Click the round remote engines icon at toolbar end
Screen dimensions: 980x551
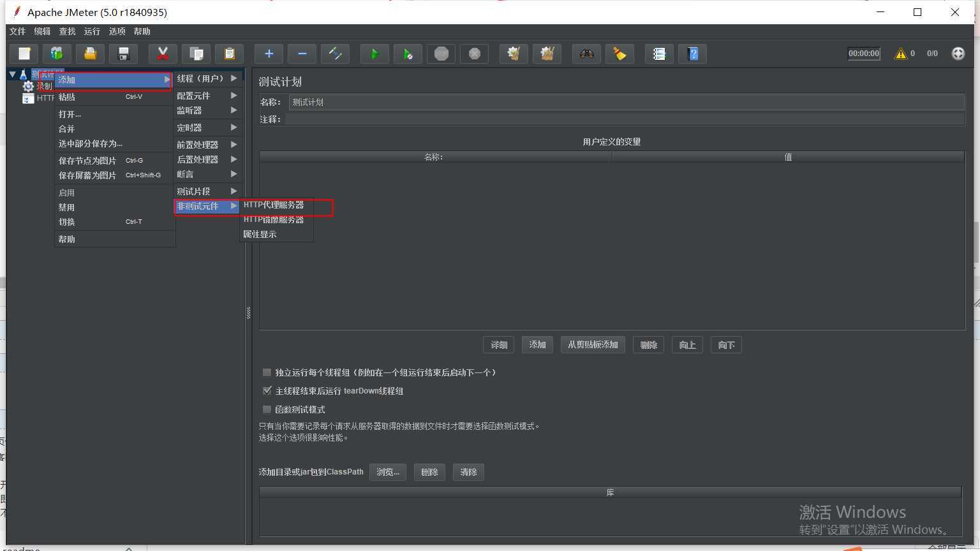coord(958,54)
